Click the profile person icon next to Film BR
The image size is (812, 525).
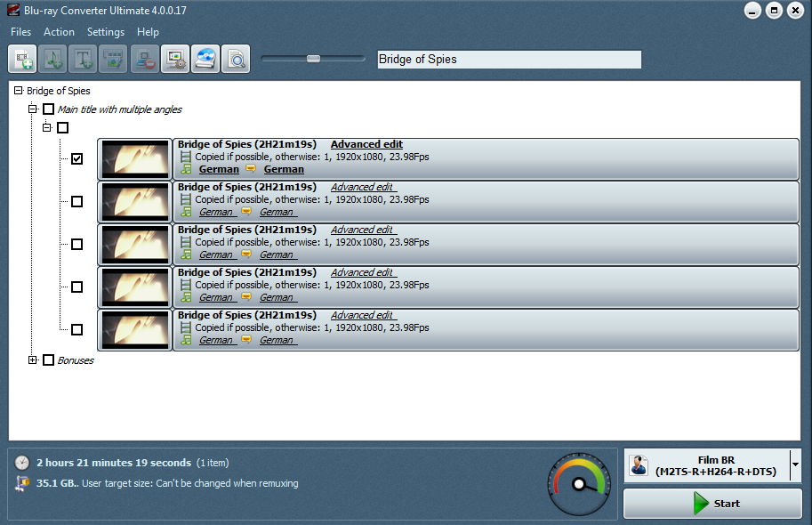point(639,465)
